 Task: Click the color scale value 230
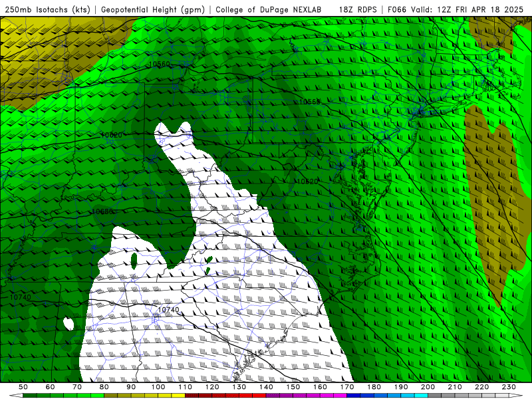point(509,387)
